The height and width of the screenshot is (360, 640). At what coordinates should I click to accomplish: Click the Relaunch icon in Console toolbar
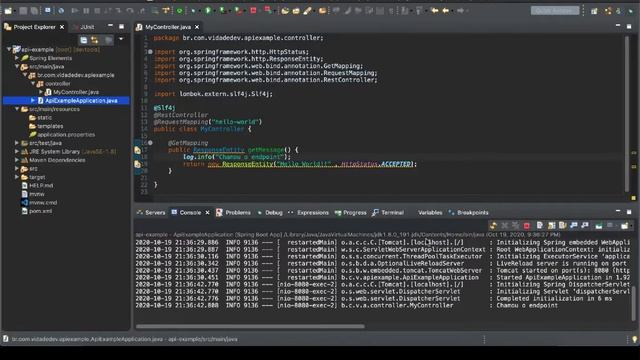click(493, 225)
